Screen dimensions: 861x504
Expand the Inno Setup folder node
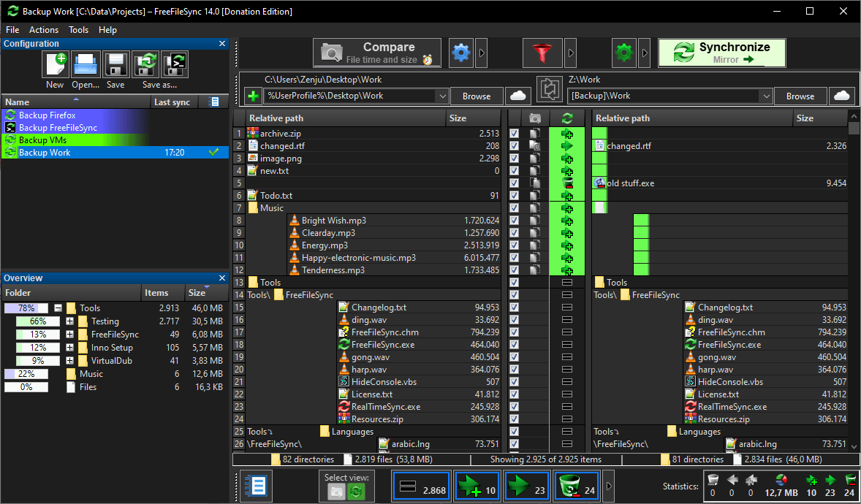click(x=69, y=348)
